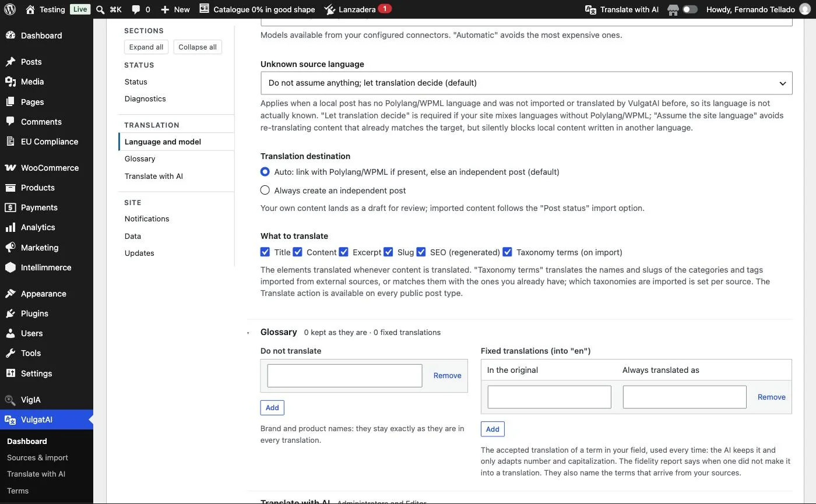Screen dimensions: 816x504
Task: Click the Plugins plug icon
Action: tap(10, 313)
